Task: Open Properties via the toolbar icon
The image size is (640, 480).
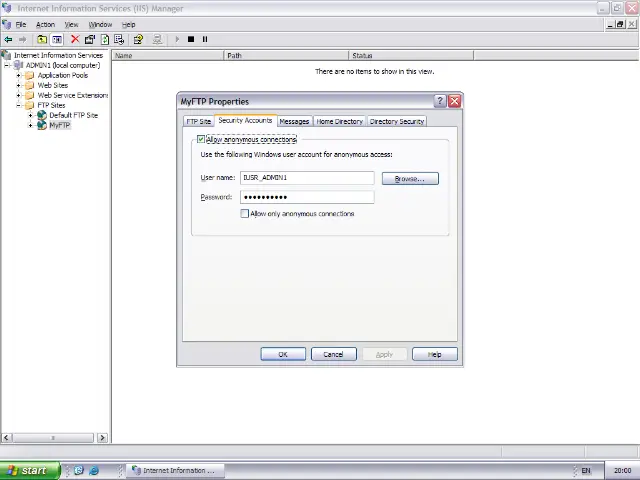Action: (x=90, y=40)
